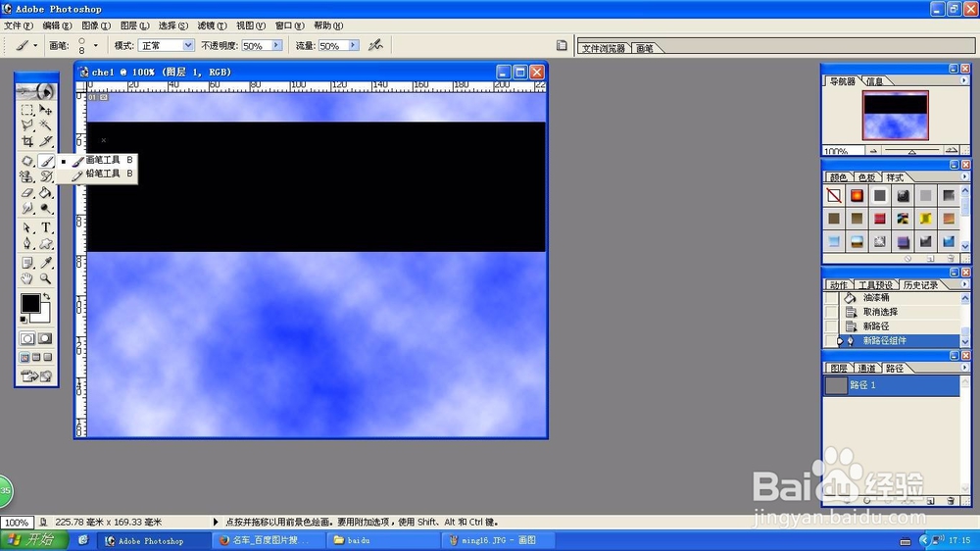Viewport: 980px width, 551px height.
Task: Select the Blur tool
Action: tap(26, 208)
